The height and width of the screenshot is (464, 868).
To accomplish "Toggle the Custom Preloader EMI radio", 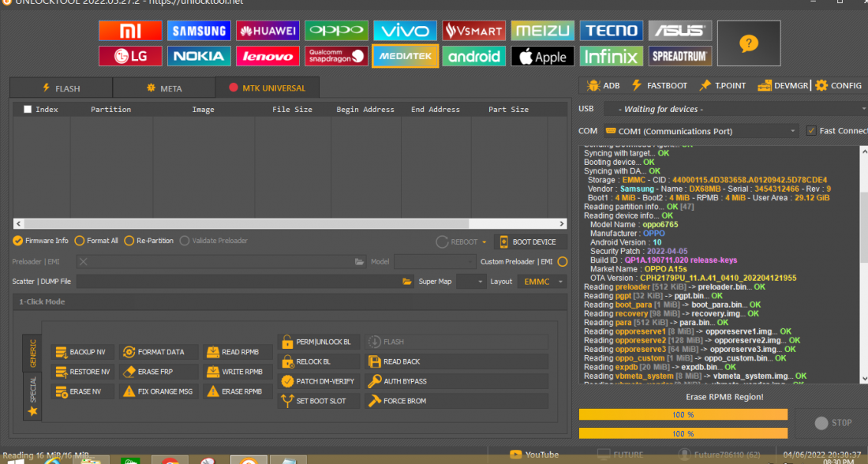I will point(563,261).
